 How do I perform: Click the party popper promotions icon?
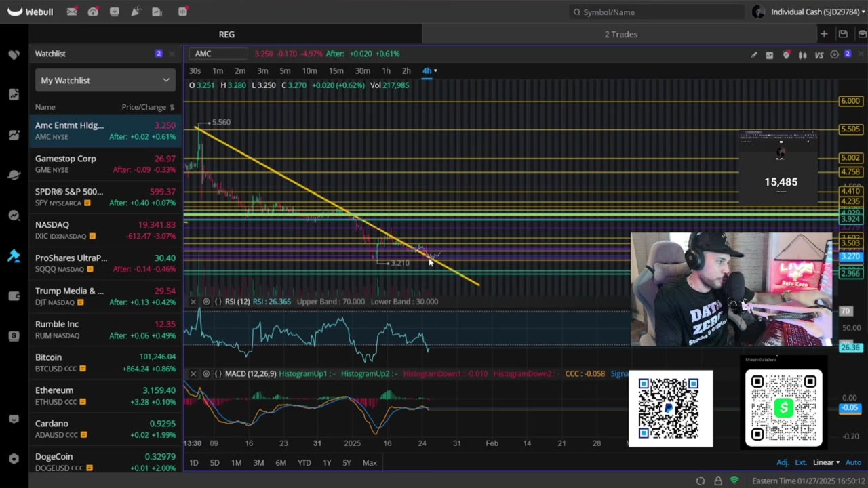[x=136, y=12]
